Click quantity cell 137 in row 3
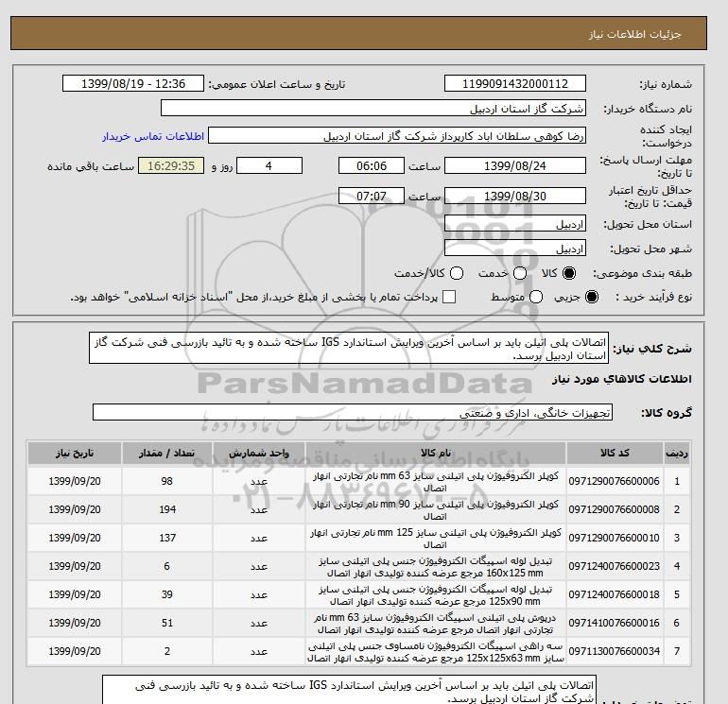 coord(167,538)
